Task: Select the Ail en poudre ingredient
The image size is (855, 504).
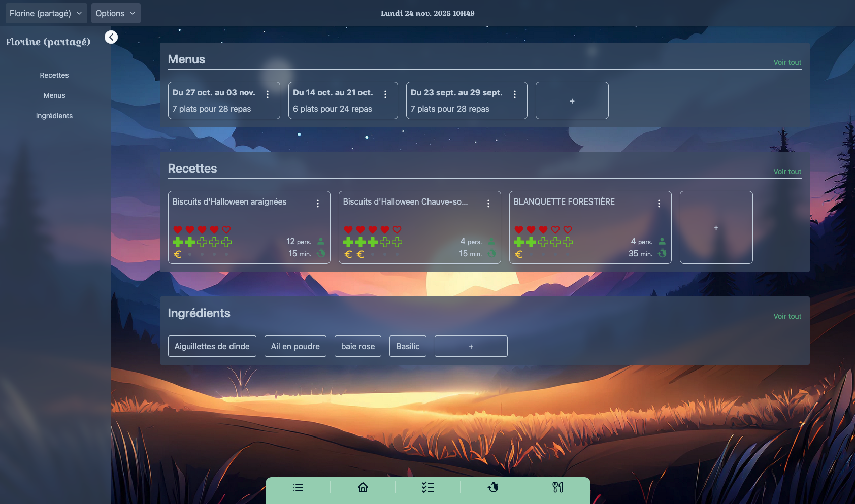Action: (295, 346)
